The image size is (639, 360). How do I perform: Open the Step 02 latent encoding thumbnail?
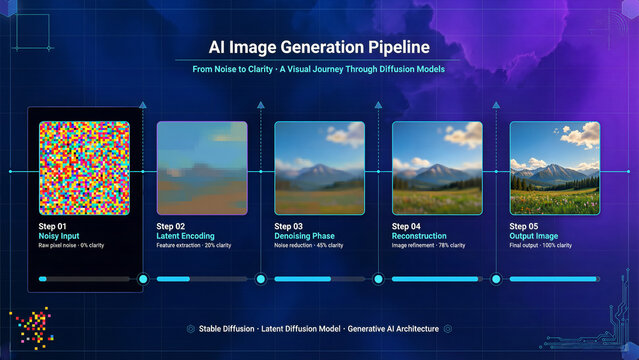point(202,168)
